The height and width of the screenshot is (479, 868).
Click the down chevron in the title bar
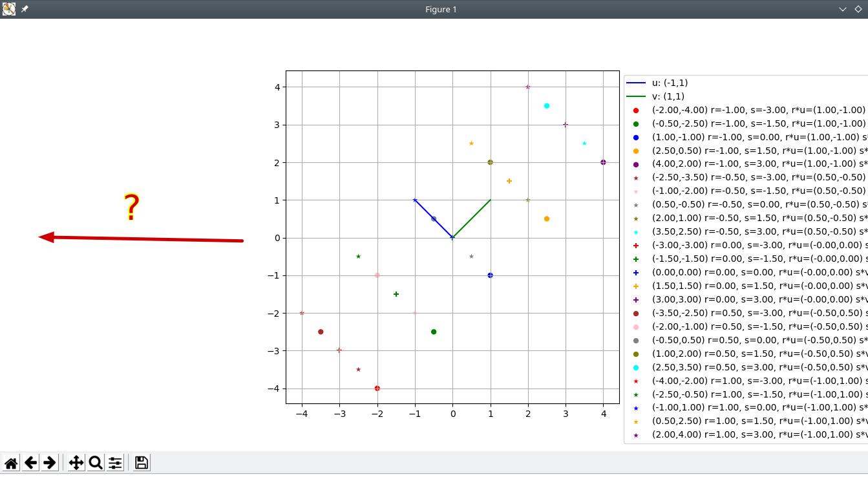point(842,9)
